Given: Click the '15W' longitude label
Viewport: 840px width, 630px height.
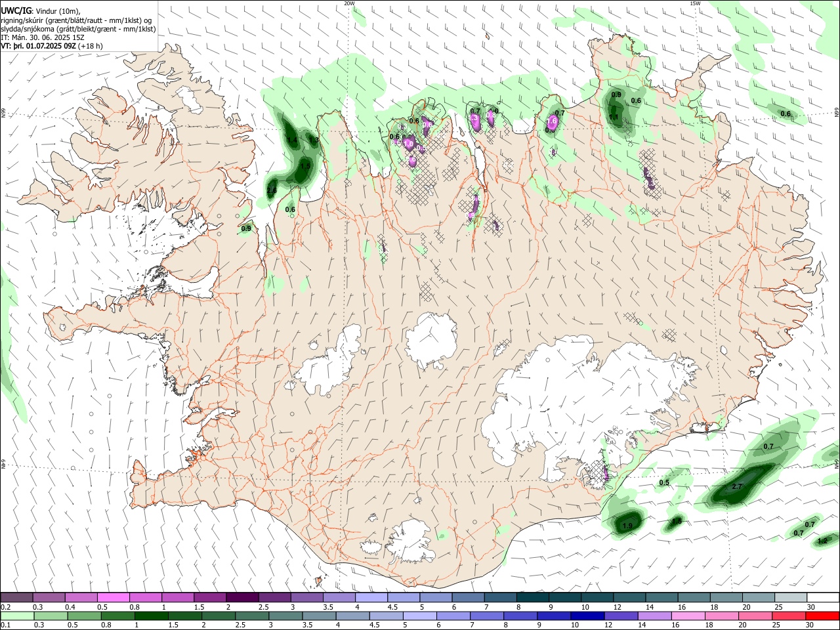Looking at the screenshot, I should click(695, 3).
